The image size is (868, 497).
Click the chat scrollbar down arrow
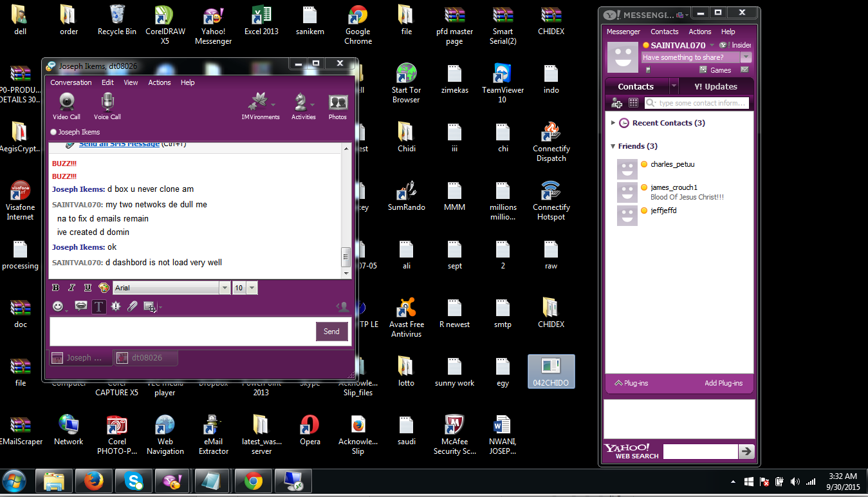pyautogui.click(x=346, y=273)
